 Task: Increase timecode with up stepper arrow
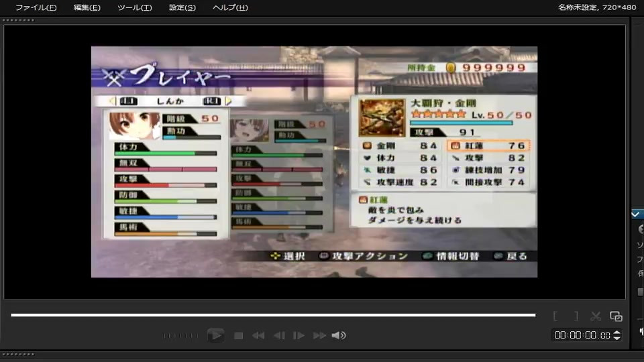pos(616,333)
